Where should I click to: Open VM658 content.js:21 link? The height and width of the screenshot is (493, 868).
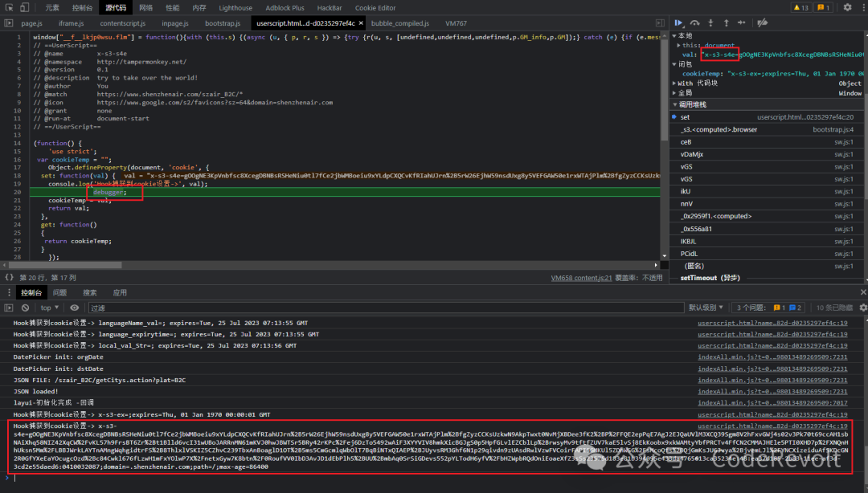[x=581, y=278]
